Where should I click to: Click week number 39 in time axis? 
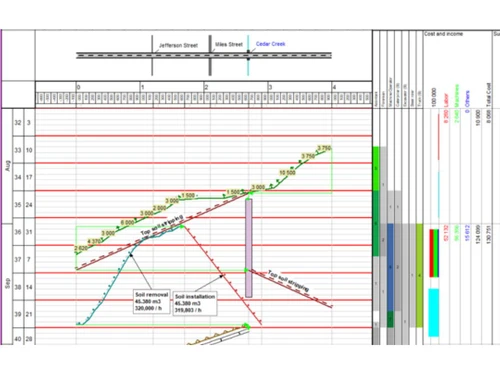[18, 314]
